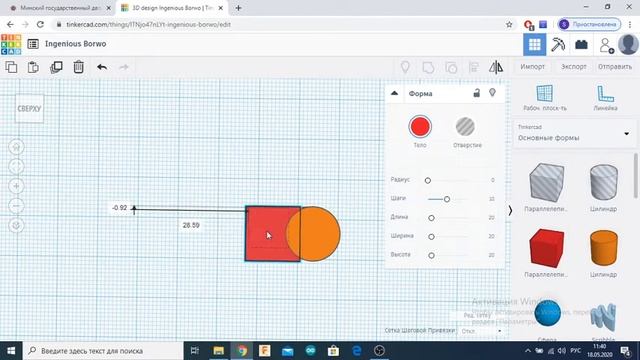Click the Ungroup shapes icon
The width and height of the screenshot is (640, 360).
pos(451,67)
